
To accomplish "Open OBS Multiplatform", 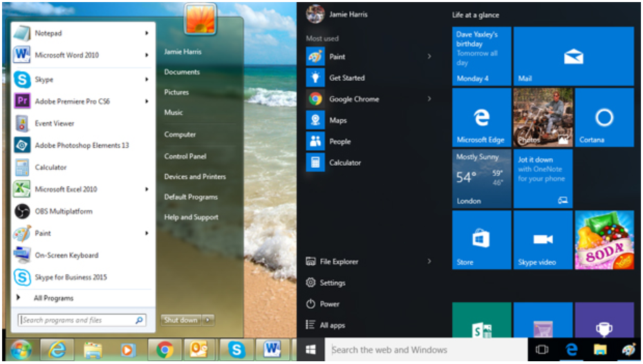I will click(x=82, y=211).
